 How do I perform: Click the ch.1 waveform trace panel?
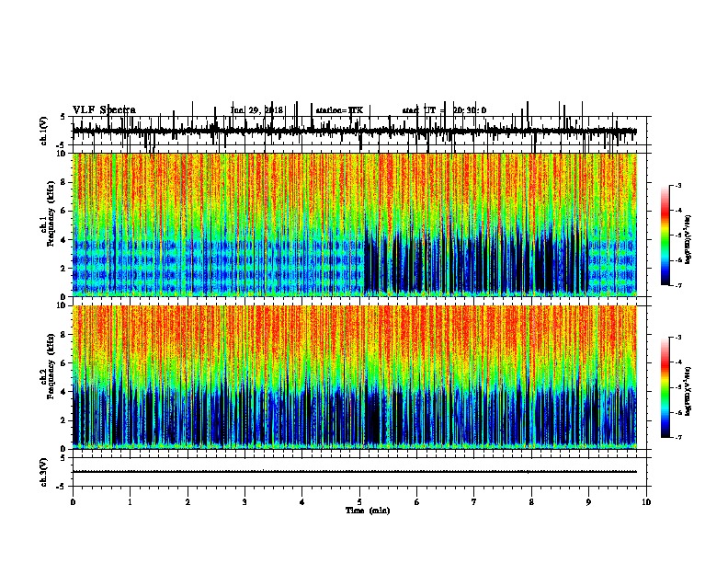point(359,131)
